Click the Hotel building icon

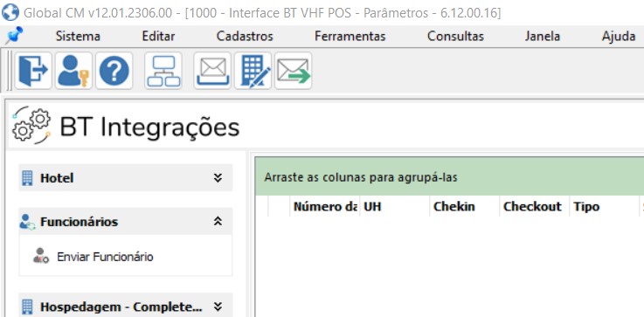(27, 178)
